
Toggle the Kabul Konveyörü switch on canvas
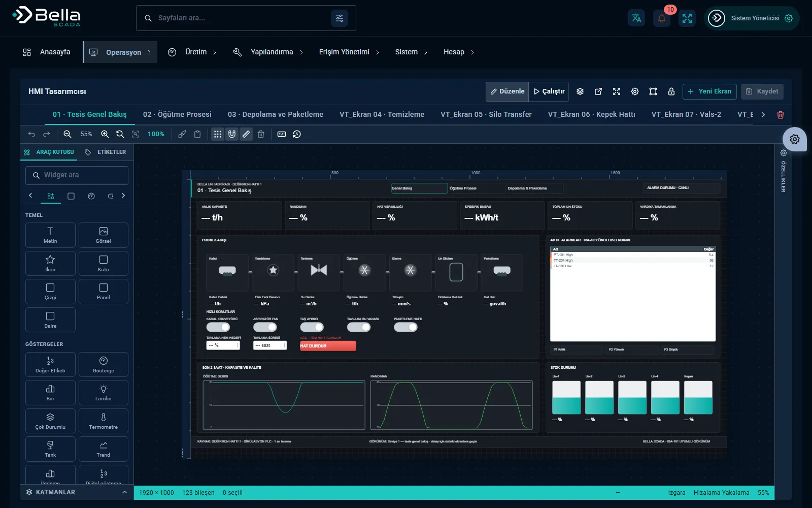(218, 327)
